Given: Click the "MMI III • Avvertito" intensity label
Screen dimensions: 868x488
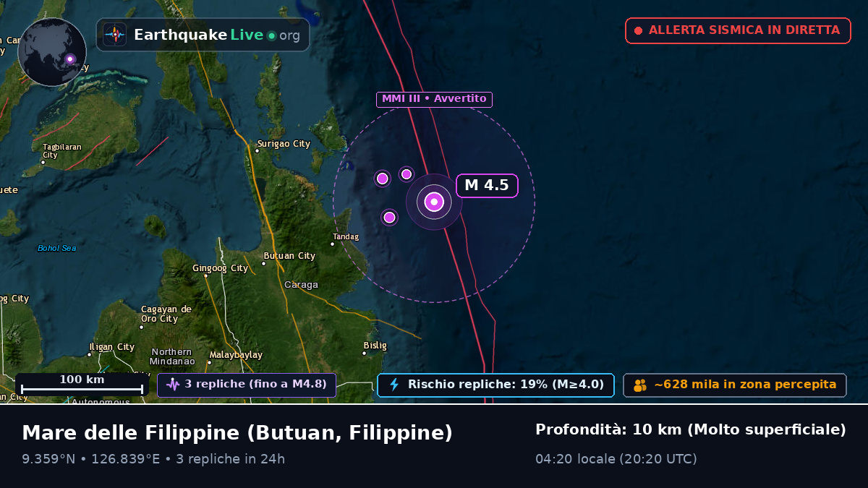Looking at the screenshot, I should pyautogui.click(x=434, y=99).
